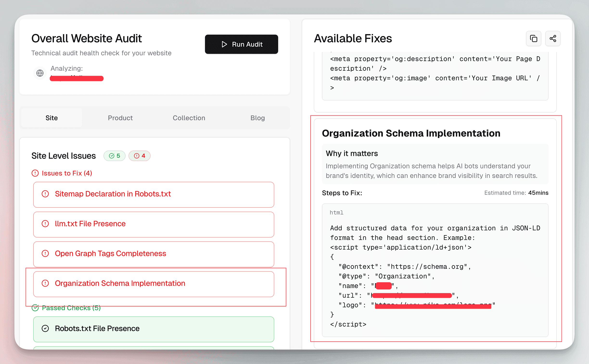
Task: Click html language label in code block
Action: click(x=336, y=213)
